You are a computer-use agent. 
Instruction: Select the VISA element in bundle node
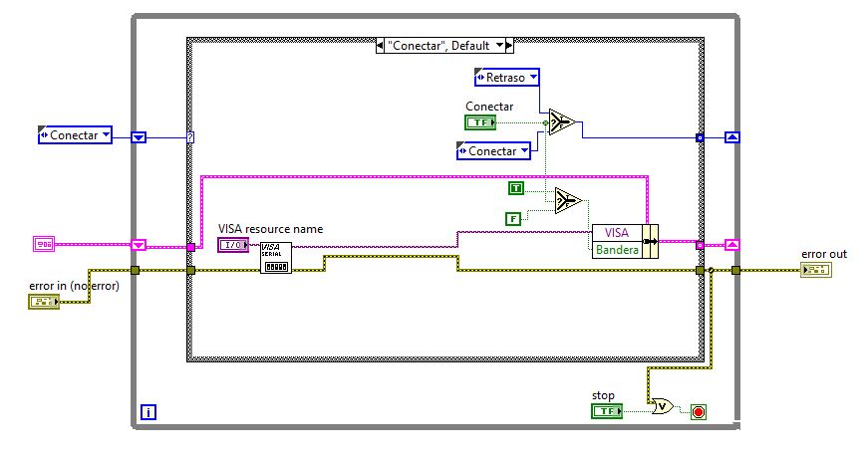click(617, 233)
